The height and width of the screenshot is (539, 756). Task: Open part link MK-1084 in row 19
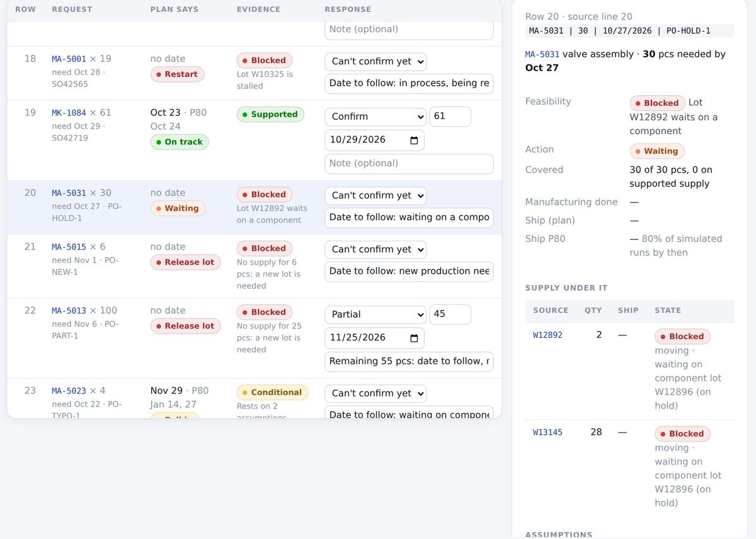tap(69, 113)
